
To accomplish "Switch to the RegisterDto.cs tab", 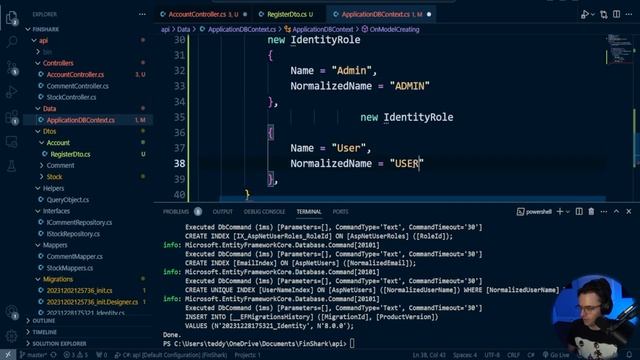I will coord(289,14).
